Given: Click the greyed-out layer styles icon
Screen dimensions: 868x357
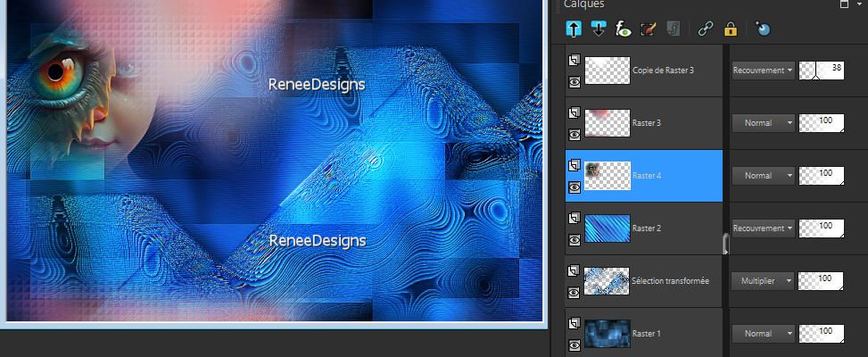Looking at the screenshot, I should click(x=674, y=29).
